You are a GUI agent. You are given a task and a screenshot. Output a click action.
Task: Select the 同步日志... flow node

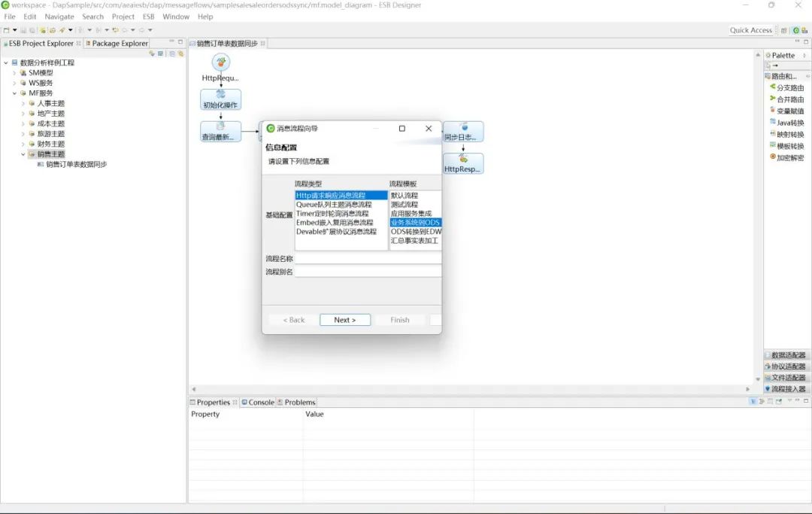click(463, 132)
